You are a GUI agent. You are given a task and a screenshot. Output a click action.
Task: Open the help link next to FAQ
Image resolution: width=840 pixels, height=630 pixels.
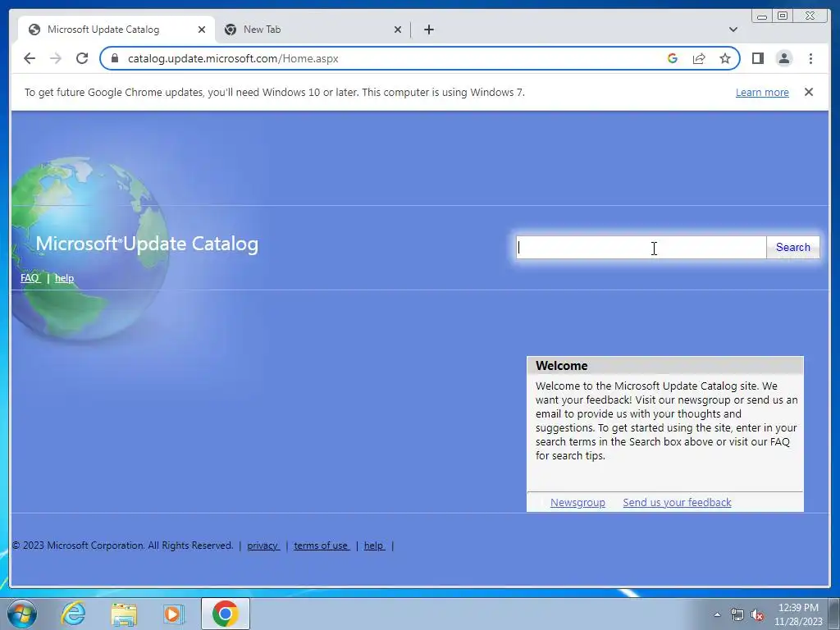(64, 278)
